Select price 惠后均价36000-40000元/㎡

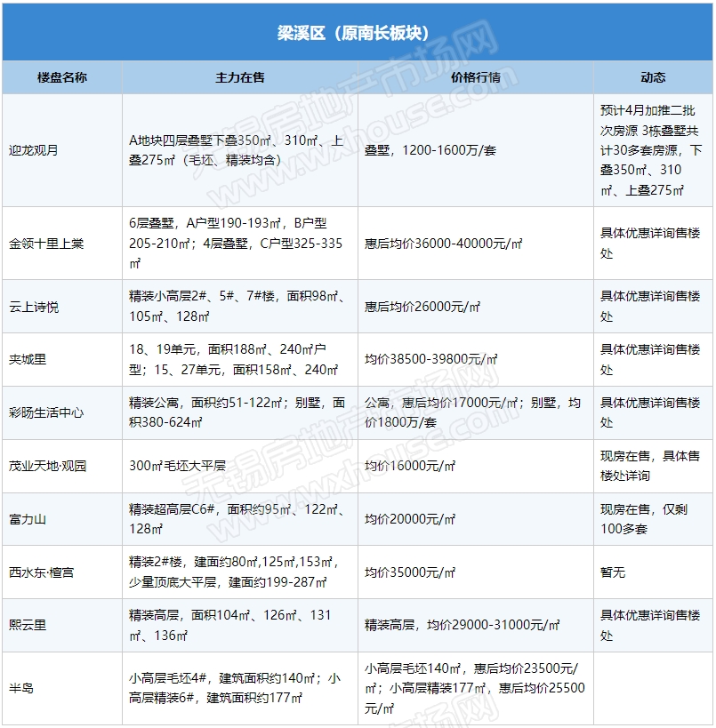[476, 244]
